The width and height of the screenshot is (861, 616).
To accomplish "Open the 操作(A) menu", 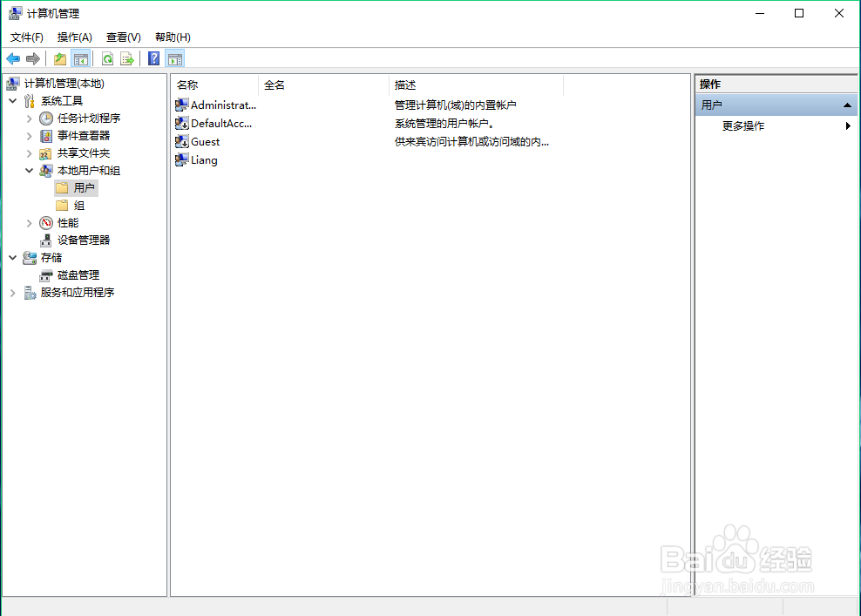I will pos(75,37).
